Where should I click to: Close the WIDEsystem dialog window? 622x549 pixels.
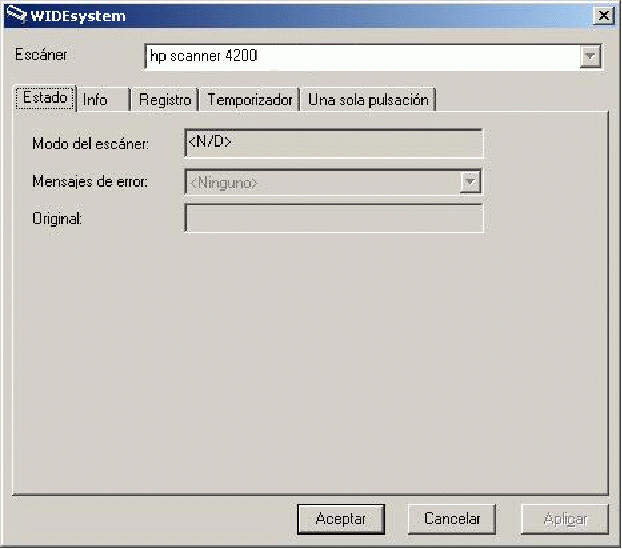tap(603, 16)
